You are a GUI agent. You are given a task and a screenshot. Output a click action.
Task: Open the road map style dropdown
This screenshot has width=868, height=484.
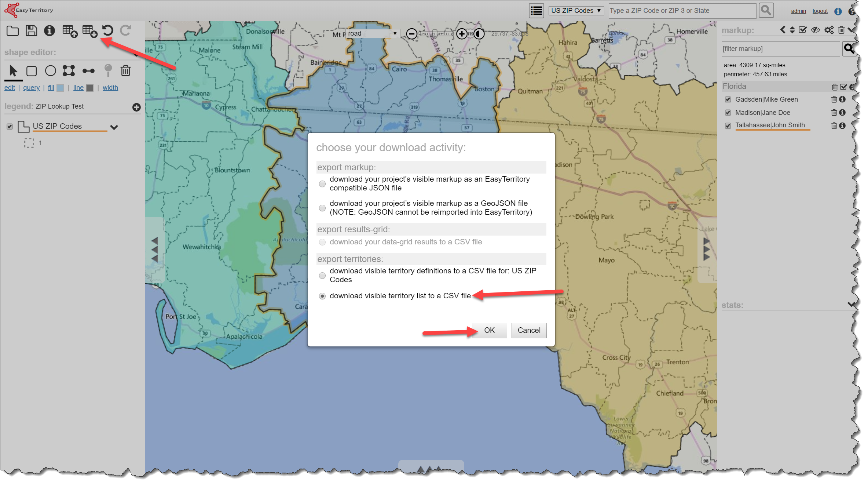pos(372,33)
